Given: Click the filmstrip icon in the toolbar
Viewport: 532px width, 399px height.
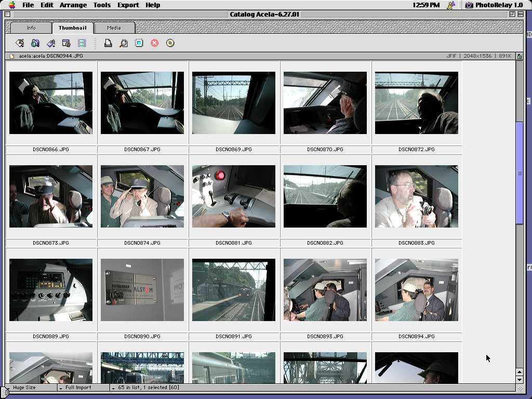Looking at the screenshot, I should point(82,43).
